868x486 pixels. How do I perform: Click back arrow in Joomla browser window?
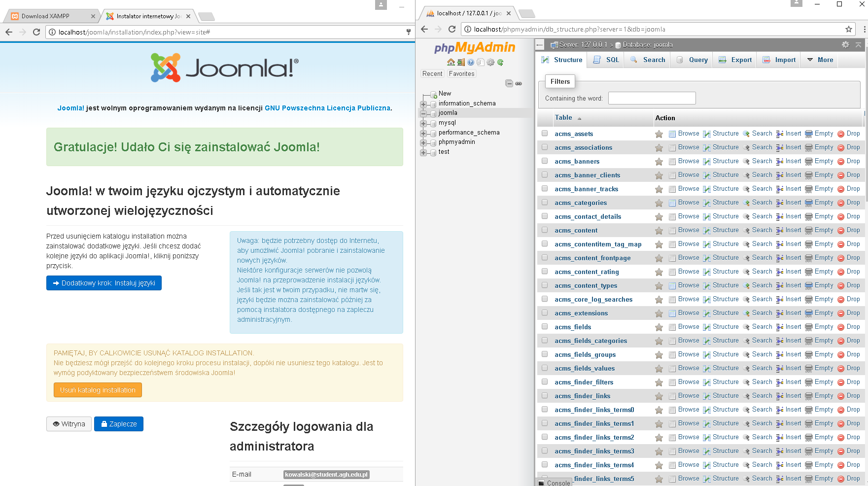click(x=9, y=32)
